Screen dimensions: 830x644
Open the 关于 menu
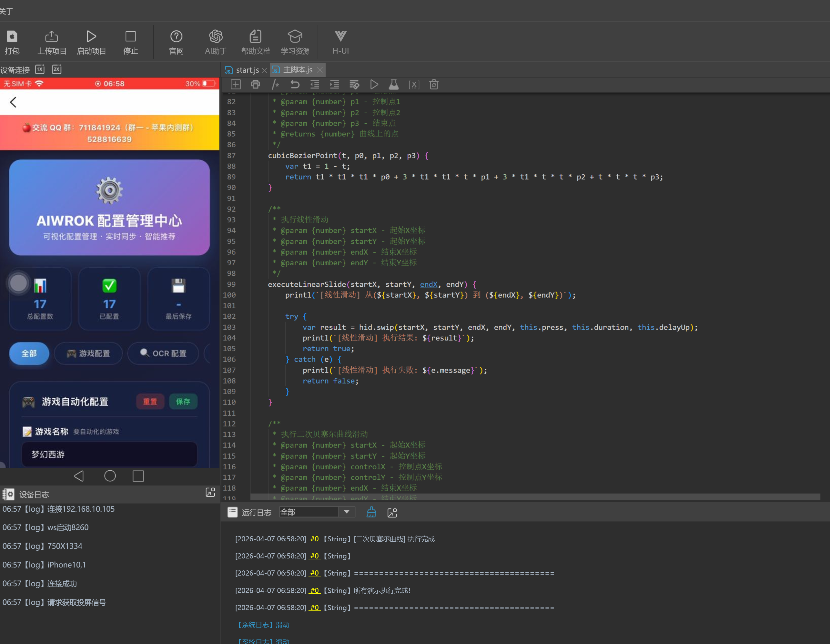(x=6, y=11)
